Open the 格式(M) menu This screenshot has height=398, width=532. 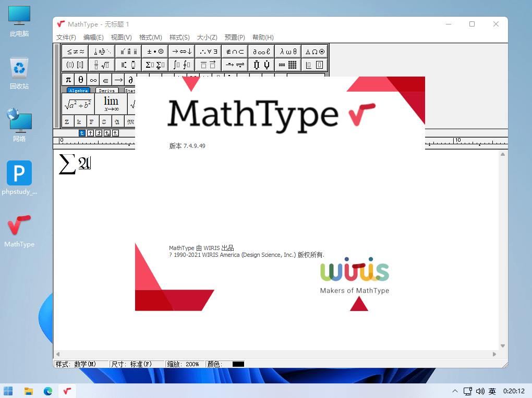point(150,38)
